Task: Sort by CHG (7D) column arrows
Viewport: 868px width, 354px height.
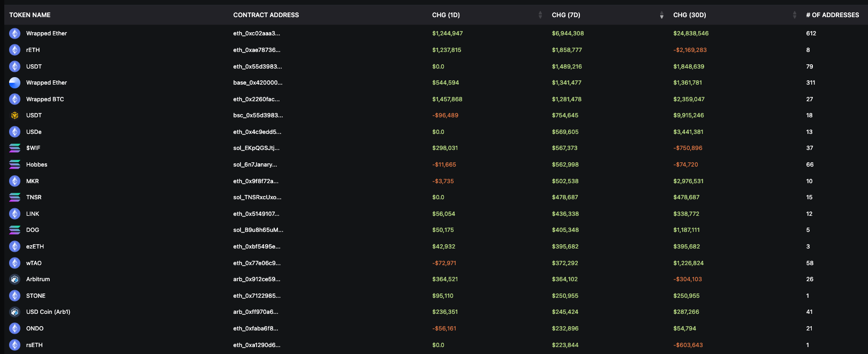Action: (x=662, y=15)
